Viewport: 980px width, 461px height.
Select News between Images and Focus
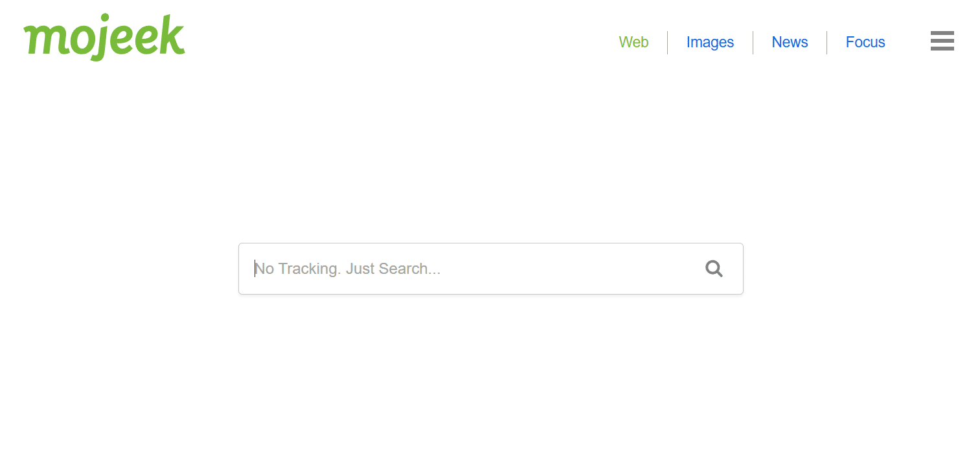coord(790,42)
